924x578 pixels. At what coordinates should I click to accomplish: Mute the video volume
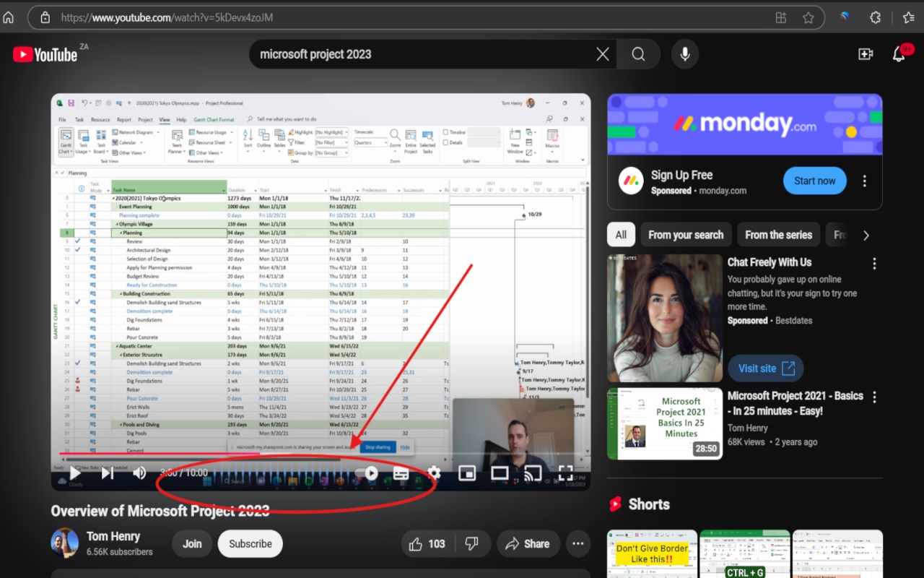pyautogui.click(x=139, y=473)
